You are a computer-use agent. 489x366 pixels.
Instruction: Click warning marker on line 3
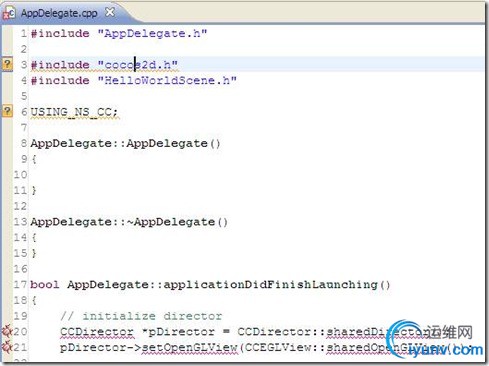coord(7,64)
